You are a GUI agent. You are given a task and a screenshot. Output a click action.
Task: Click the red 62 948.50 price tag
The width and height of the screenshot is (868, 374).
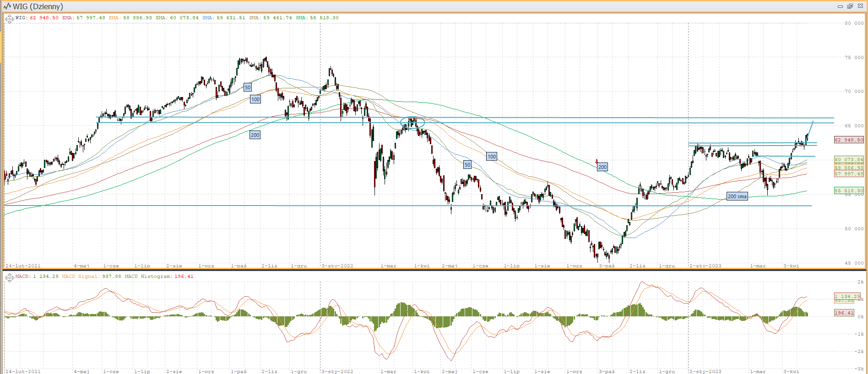click(x=849, y=140)
